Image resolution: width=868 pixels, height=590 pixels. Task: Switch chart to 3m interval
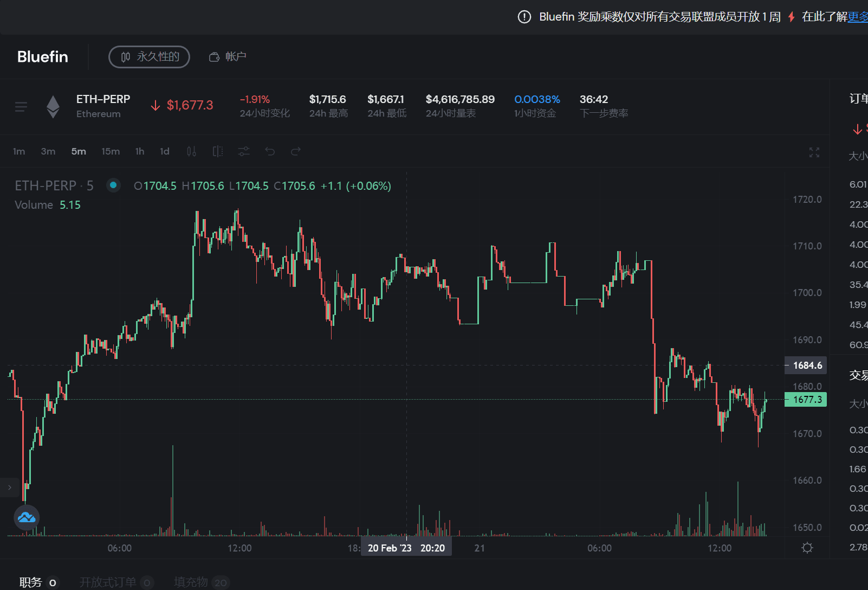(x=48, y=151)
